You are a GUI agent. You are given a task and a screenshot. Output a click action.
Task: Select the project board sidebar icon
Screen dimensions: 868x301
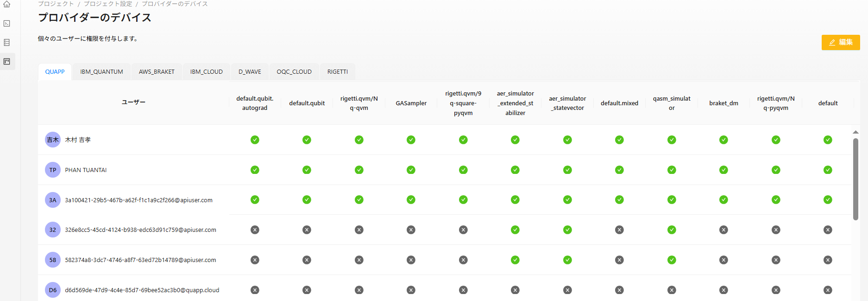click(x=7, y=62)
